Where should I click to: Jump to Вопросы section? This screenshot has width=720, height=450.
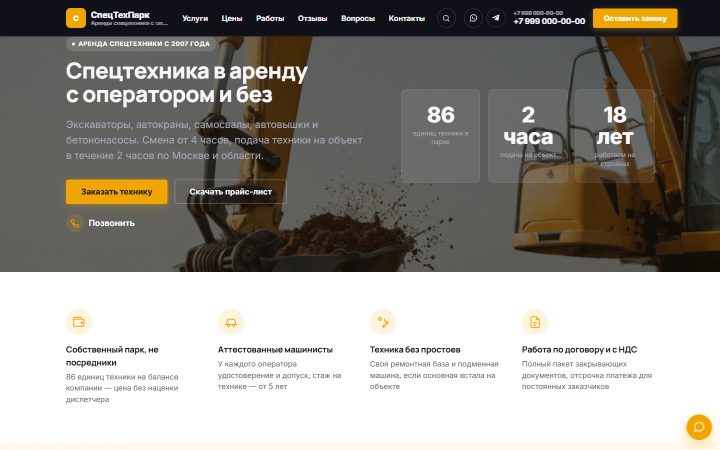pyautogui.click(x=358, y=18)
